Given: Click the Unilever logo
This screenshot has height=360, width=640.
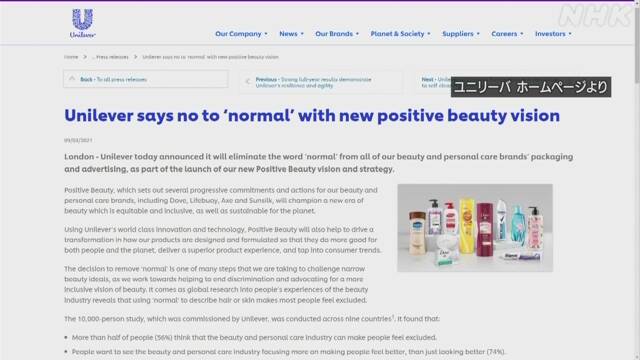Looking at the screenshot, I should coord(82,23).
